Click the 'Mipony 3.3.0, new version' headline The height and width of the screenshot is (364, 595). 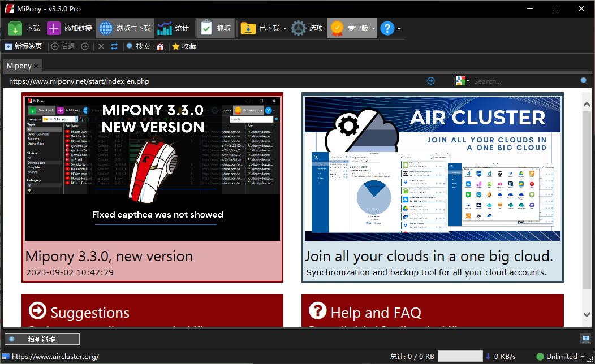(109, 256)
